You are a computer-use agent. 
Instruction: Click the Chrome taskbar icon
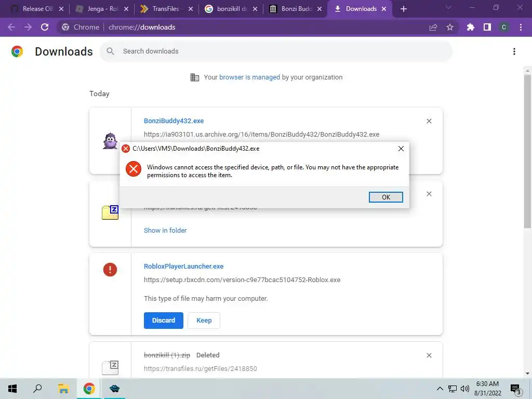click(89, 389)
